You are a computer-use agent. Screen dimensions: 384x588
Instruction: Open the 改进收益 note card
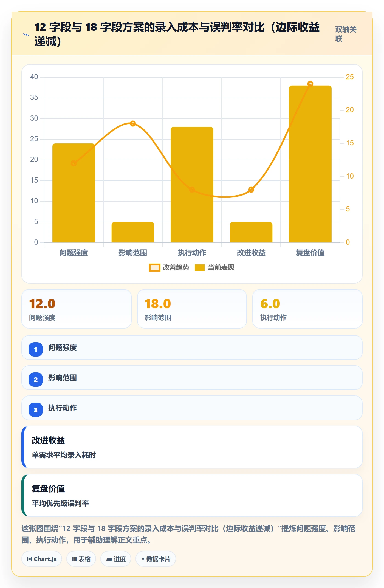[x=192, y=447]
